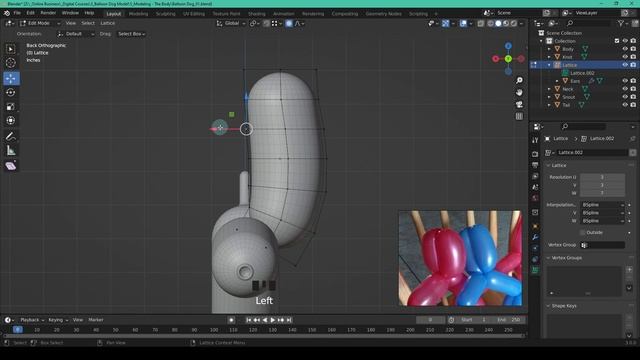
Task: Open the File menu
Action: pos(17,13)
